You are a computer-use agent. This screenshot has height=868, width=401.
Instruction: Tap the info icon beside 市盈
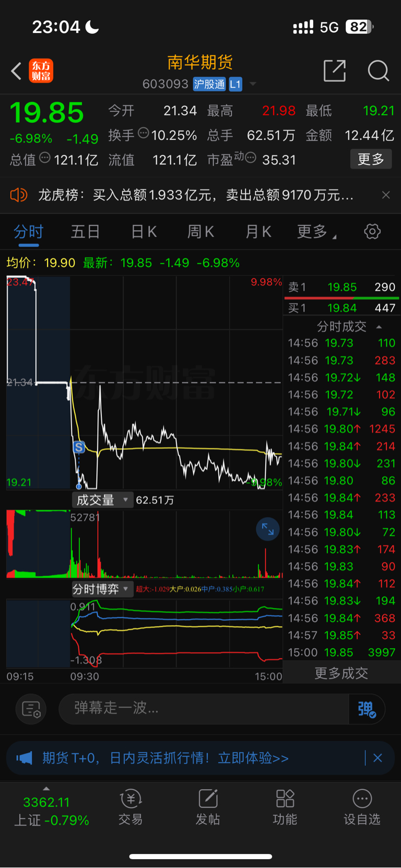click(251, 158)
